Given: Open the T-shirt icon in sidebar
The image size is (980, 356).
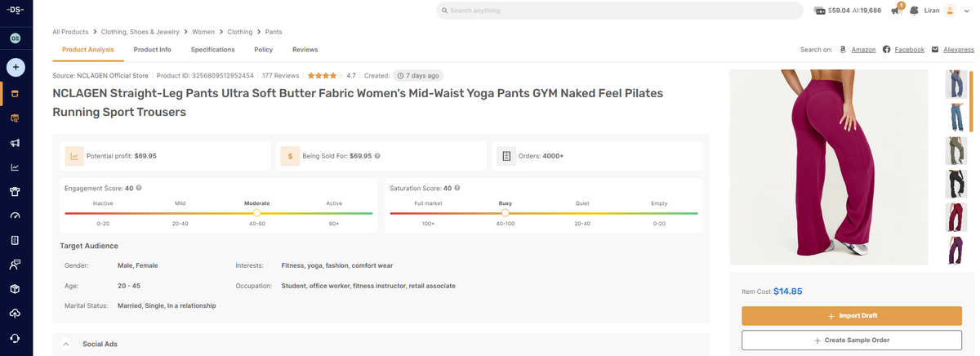Looking at the screenshot, I should pyautogui.click(x=15, y=192).
